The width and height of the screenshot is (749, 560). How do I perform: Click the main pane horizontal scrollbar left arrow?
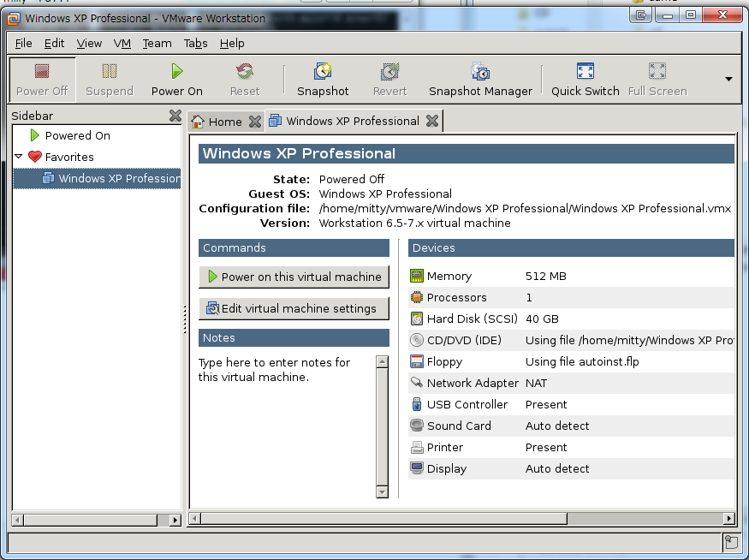(195, 518)
